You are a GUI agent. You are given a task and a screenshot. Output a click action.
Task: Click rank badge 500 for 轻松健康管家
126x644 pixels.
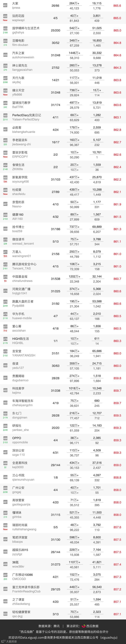click(x=5, y=614)
